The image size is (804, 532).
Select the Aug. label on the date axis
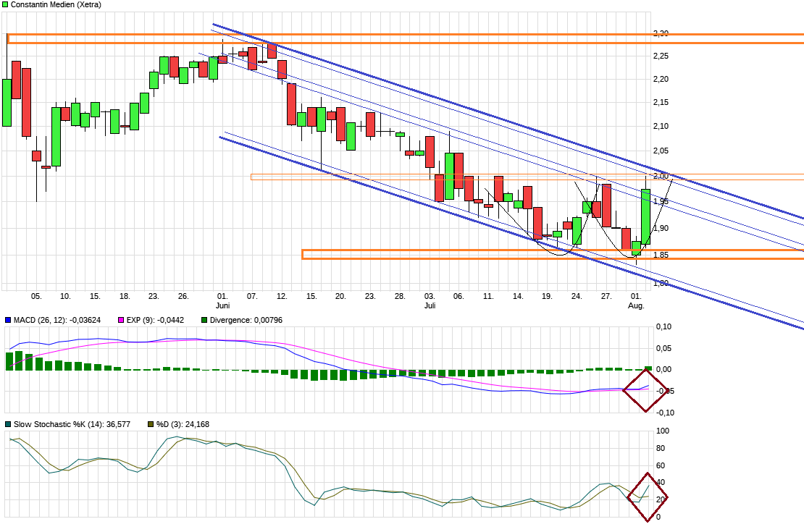click(x=635, y=305)
